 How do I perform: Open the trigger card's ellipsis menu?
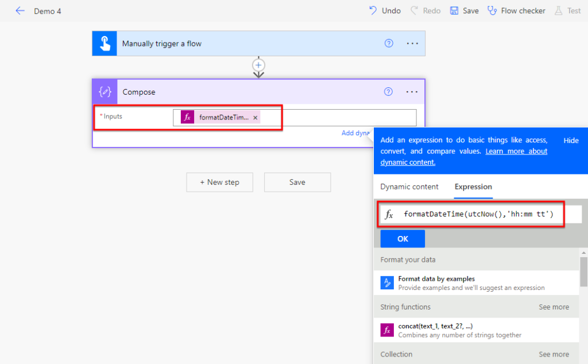[x=412, y=44]
